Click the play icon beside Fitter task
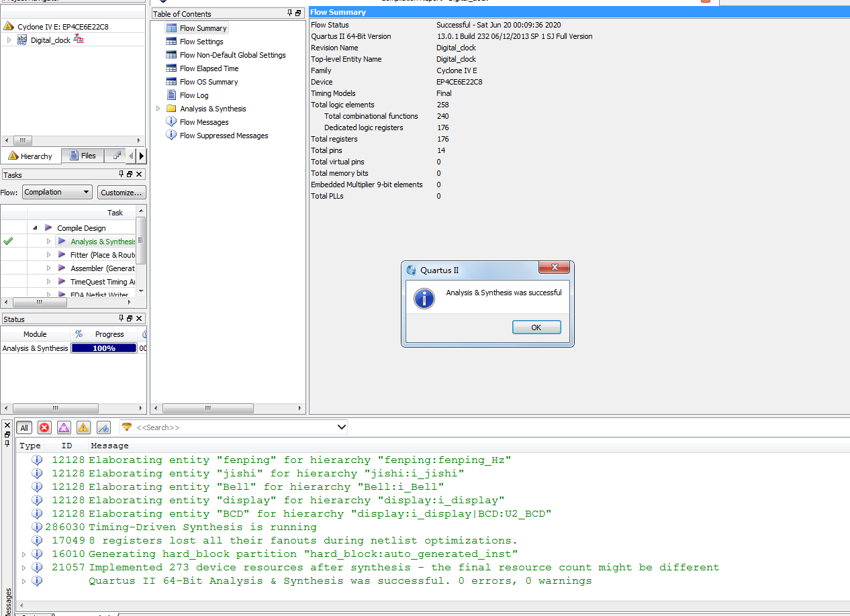The width and height of the screenshot is (850, 616). [x=62, y=255]
